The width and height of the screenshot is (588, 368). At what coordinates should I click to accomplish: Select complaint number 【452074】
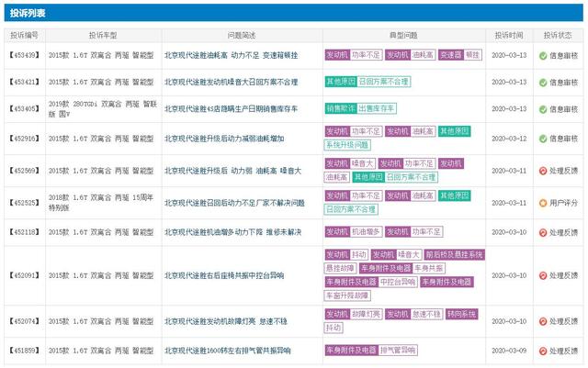tap(25, 321)
